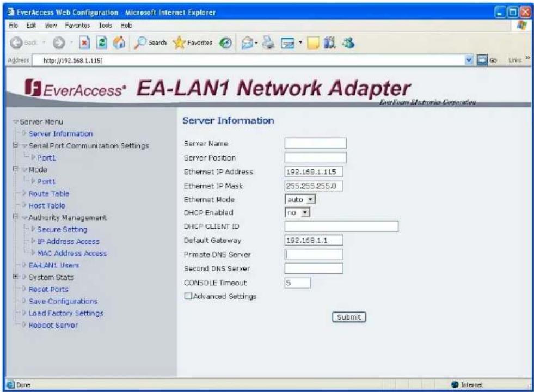Open the Server Information link
The height and width of the screenshot is (392, 534).
tap(61, 133)
